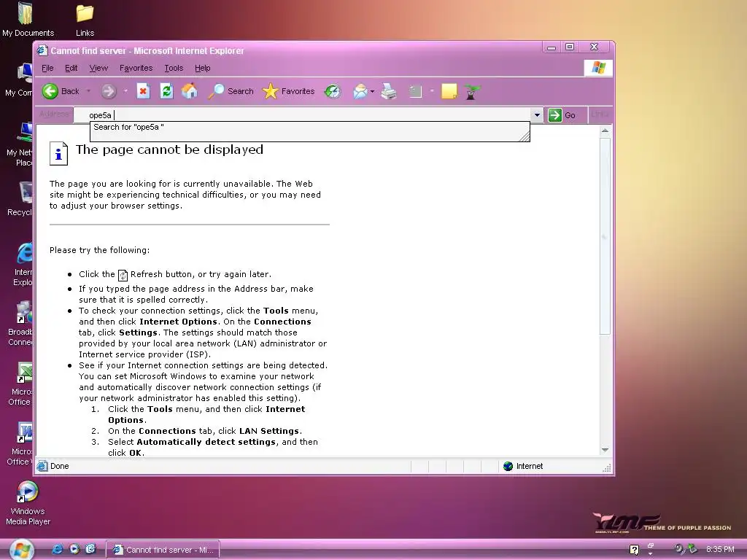This screenshot has width=747, height=560.
Task: Click the green Back arrow button
Action: pyautogui.click(x=50, y=91)
